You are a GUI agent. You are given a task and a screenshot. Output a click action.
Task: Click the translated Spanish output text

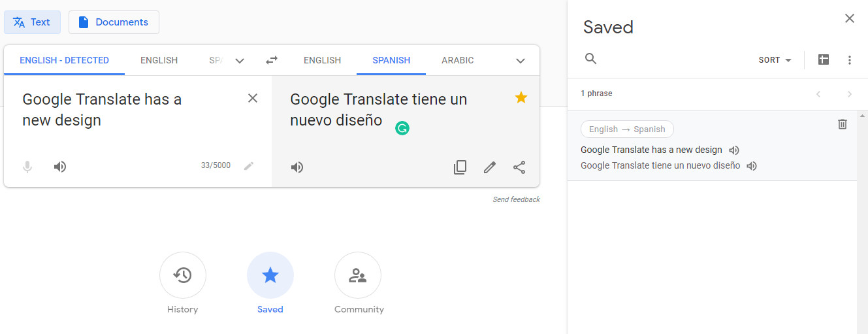(379, 110)
